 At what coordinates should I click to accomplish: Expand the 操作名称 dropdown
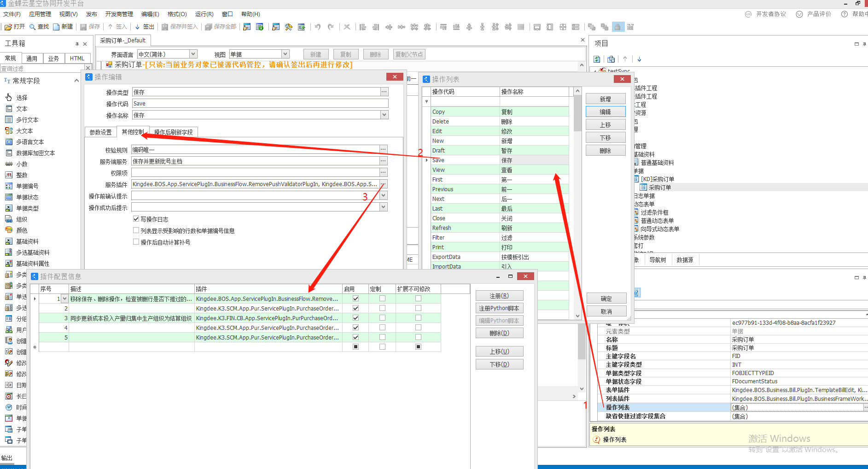coord(384,115)
